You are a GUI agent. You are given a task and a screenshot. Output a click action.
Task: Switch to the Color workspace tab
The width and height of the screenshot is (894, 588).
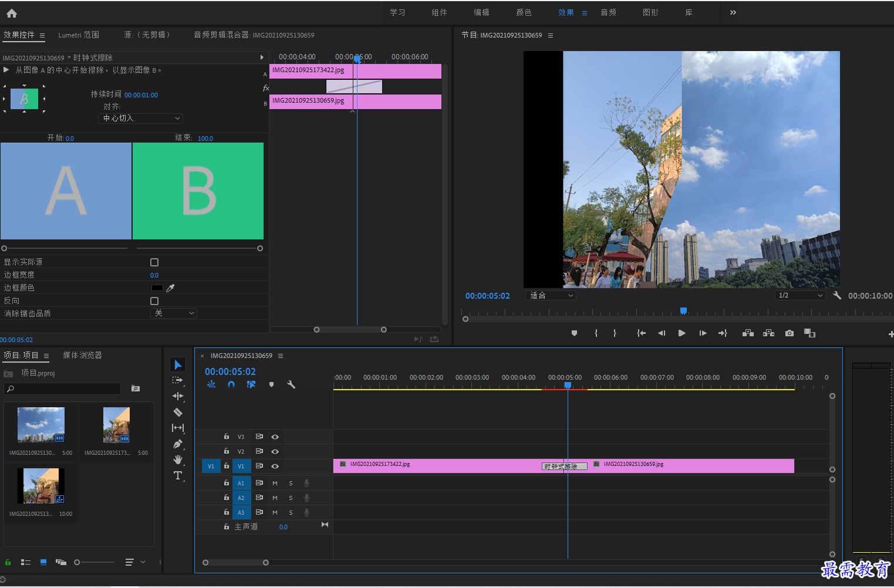(524, 12)
